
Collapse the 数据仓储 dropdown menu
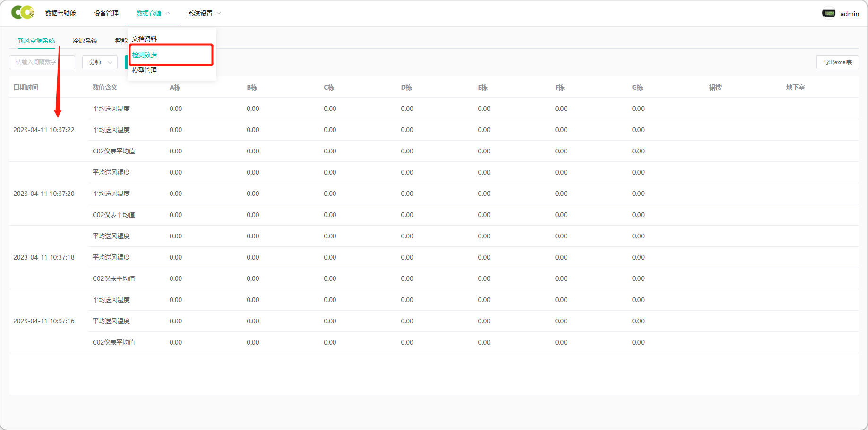point(153,13)
